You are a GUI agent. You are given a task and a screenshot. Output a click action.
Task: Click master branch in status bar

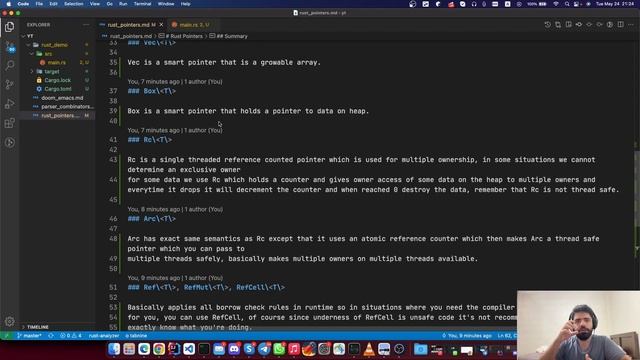tap(29, 336)
